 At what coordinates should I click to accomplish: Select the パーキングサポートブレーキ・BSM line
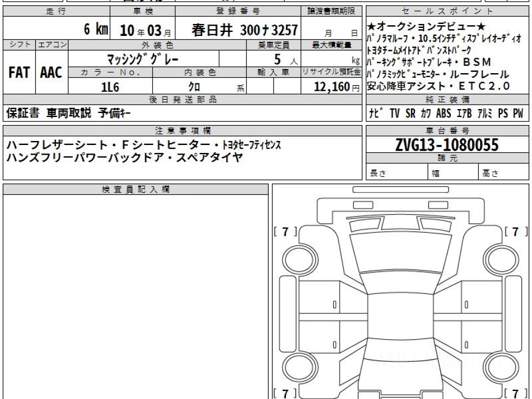pyautogui.click(x=429, y=63)
